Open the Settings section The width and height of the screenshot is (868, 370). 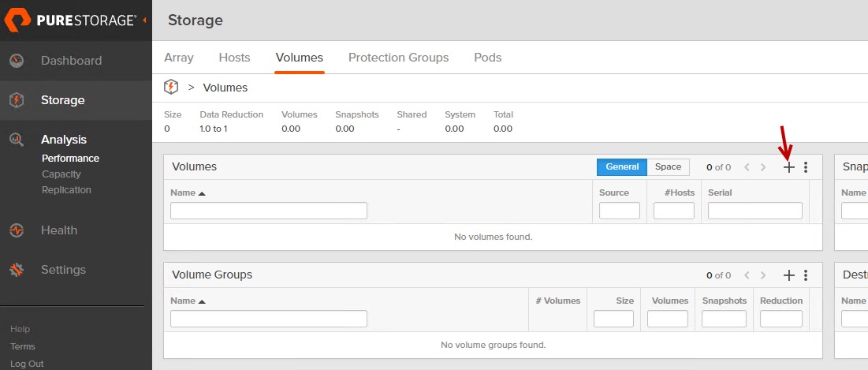pos(64,270)
